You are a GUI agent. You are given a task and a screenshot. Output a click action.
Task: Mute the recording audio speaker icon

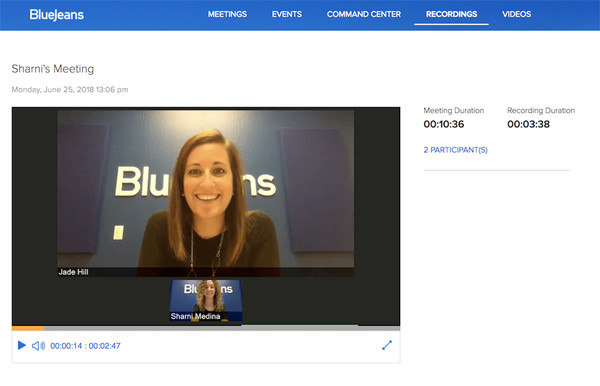click(x=38, y=346)
